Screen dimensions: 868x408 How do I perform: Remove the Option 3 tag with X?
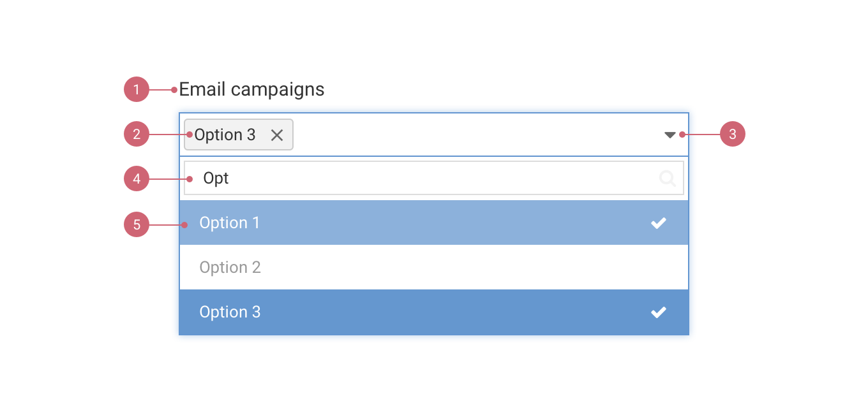[277, 135]
